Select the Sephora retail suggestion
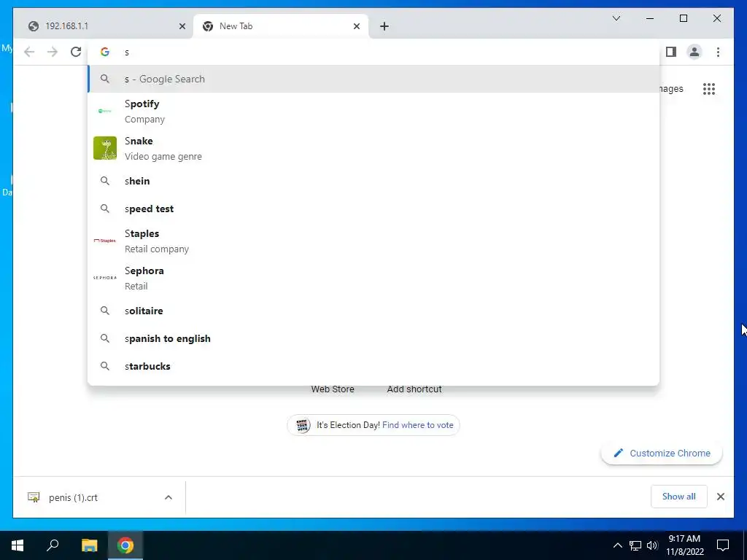747x560 pixels. pyautogui.click(x=373, y=278)
